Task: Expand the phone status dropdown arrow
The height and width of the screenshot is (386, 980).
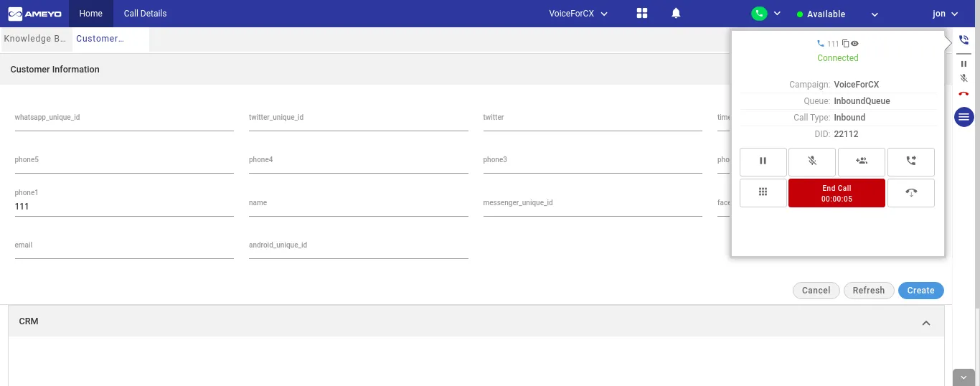Action: [x=777, y=14]
